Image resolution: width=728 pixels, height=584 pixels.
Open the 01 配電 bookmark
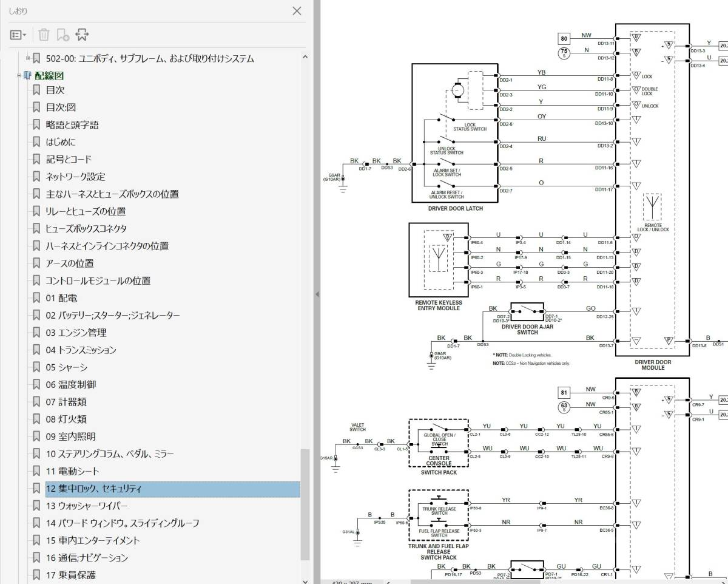pos(61,298)
